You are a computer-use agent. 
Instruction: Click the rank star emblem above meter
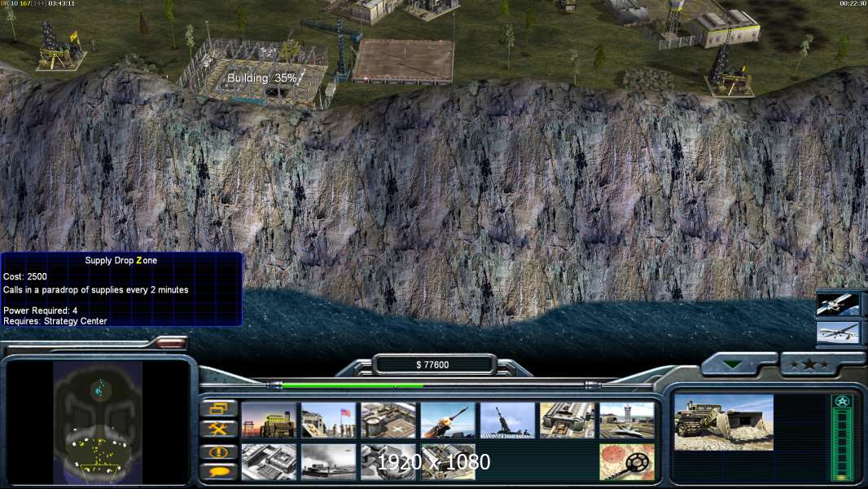pyautogui.click(x=842, y=402)
